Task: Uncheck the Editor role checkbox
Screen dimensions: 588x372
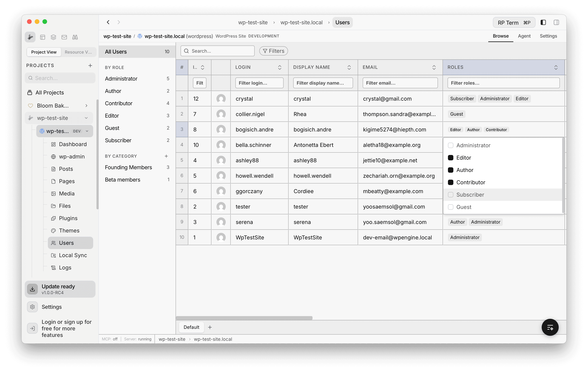Action: coord(450,158)
